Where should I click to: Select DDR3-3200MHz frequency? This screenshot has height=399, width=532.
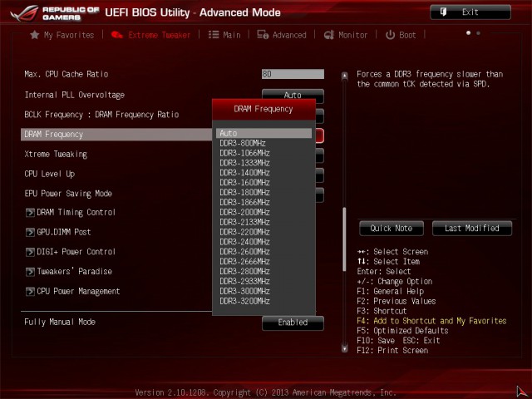pos(264,301)
